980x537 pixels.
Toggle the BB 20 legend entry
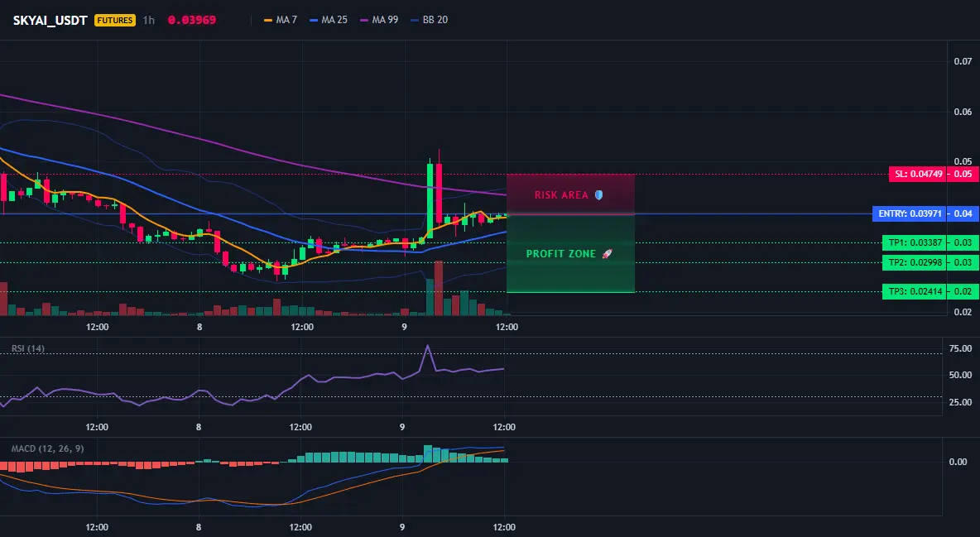coord(430,20)
